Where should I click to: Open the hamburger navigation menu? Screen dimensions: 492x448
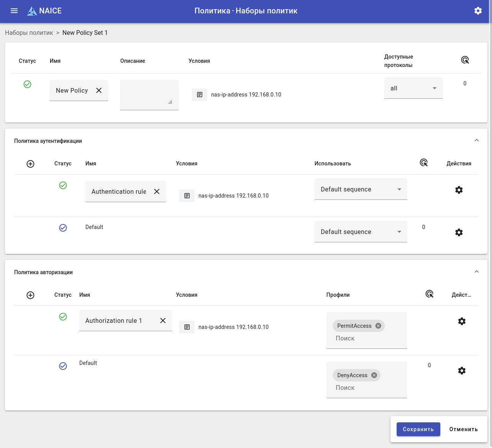point(14,11)
